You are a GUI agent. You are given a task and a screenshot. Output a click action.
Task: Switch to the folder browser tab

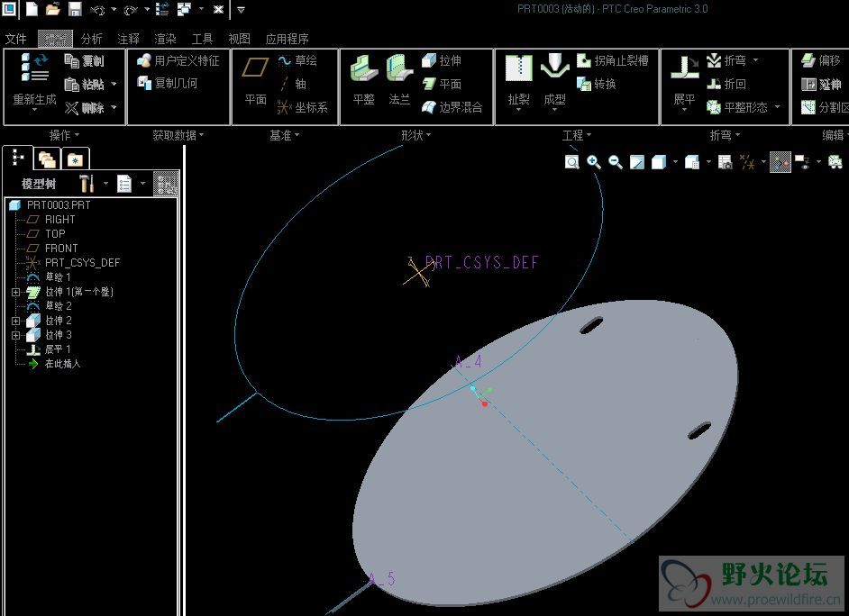[x=47, y=159]
